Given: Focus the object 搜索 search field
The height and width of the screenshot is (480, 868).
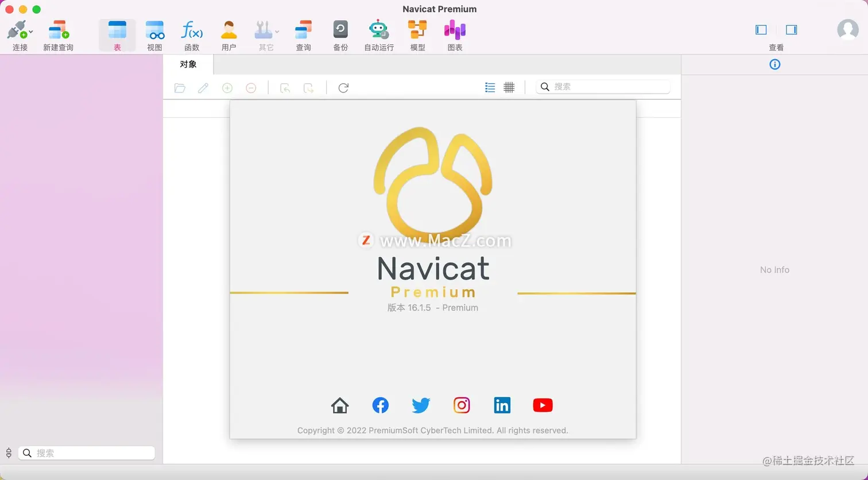Looking at the screenshot, I should 603,87.
